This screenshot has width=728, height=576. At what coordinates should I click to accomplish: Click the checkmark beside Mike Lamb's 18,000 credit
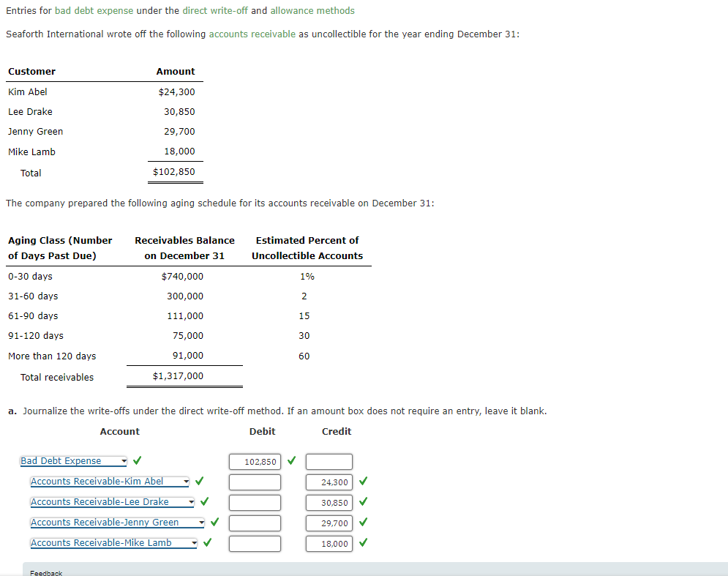click(363, 543)
